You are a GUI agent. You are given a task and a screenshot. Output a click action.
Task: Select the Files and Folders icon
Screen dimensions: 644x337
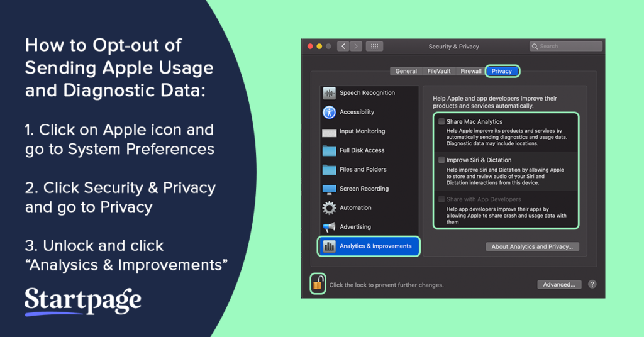[x=330, y=170]
